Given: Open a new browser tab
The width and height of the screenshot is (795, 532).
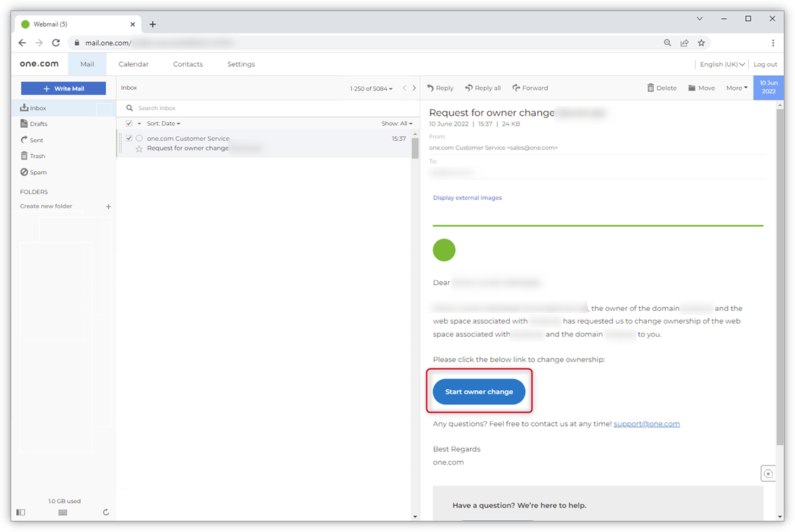Looking at the screenshot, I should 152,24.
